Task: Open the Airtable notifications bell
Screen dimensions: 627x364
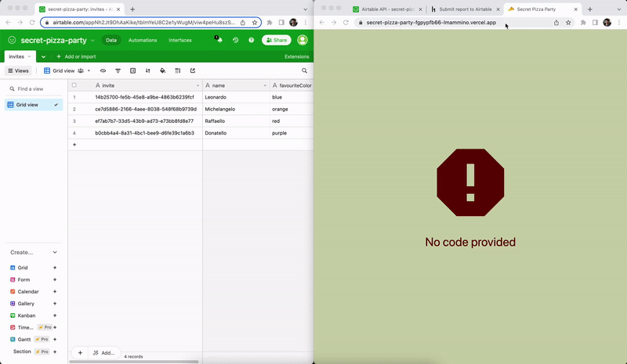Action: click(x=219, y=40)
